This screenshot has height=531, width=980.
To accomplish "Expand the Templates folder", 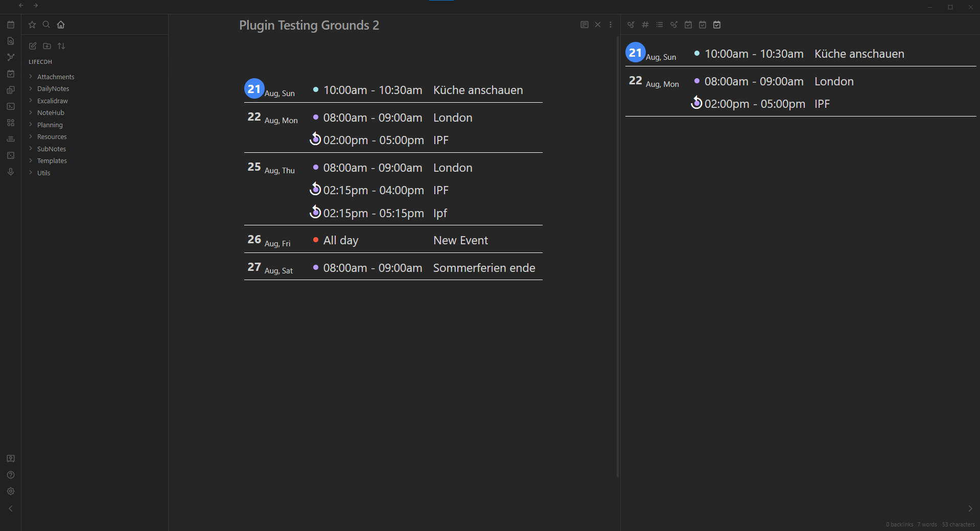I will point(52,161).
